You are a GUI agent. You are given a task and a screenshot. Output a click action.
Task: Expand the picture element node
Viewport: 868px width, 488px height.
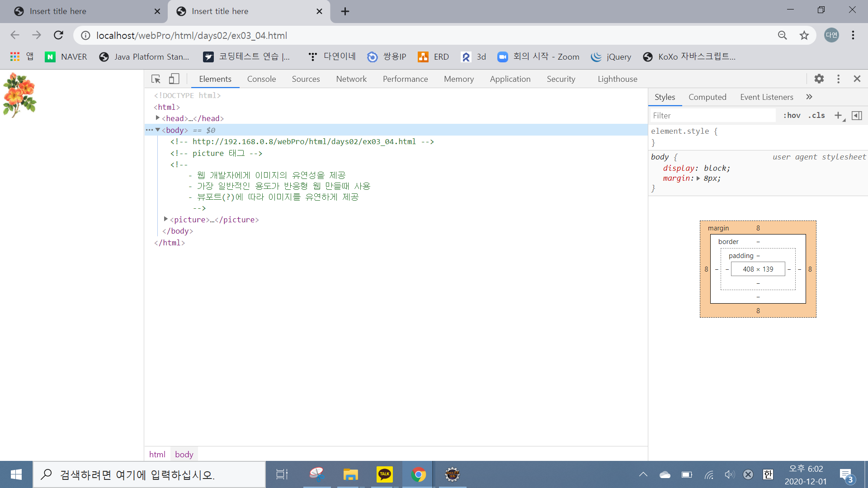[166, 219]
